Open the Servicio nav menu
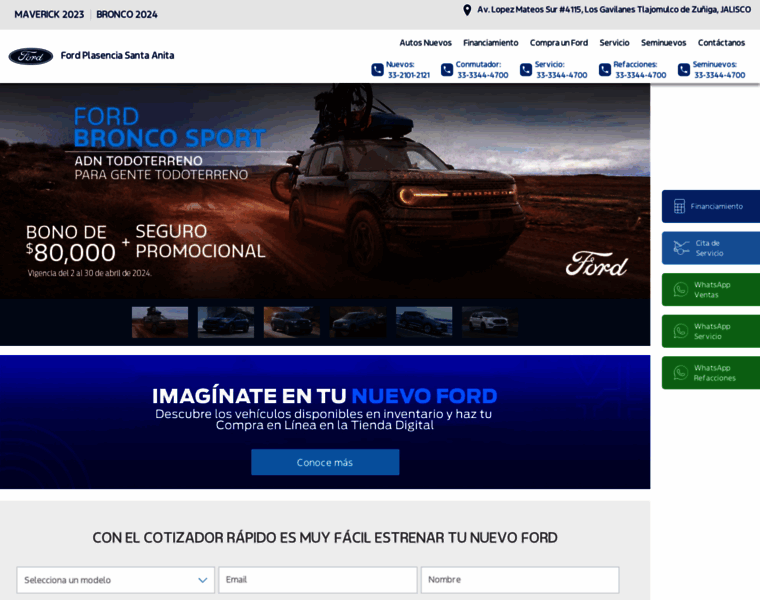 click(614, 43)
